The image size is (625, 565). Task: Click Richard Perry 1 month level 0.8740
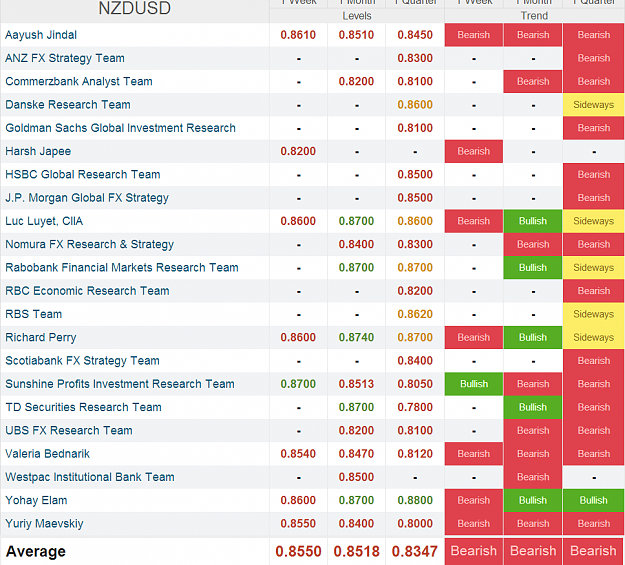(x=356, y=337)
